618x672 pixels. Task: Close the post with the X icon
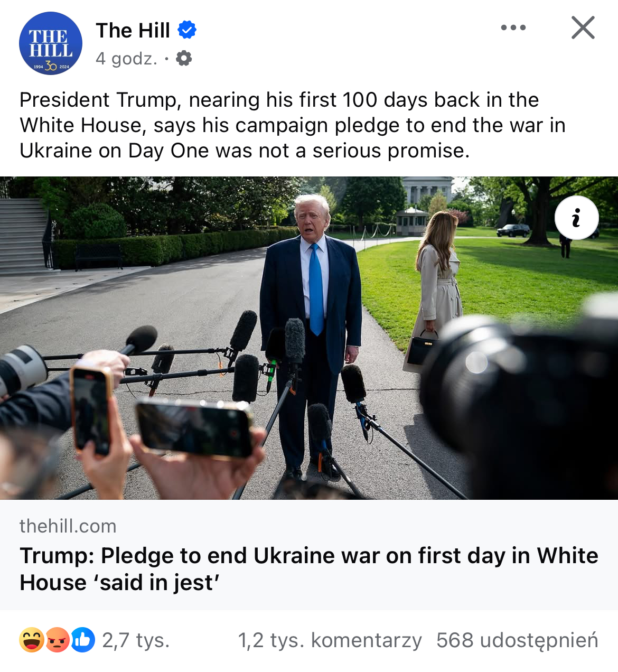tap(583, 27)
